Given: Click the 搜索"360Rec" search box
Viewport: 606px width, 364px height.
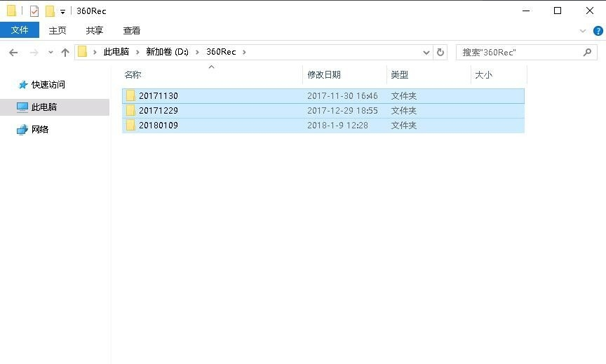Looking at the screenshot, I should pos(520,52).
